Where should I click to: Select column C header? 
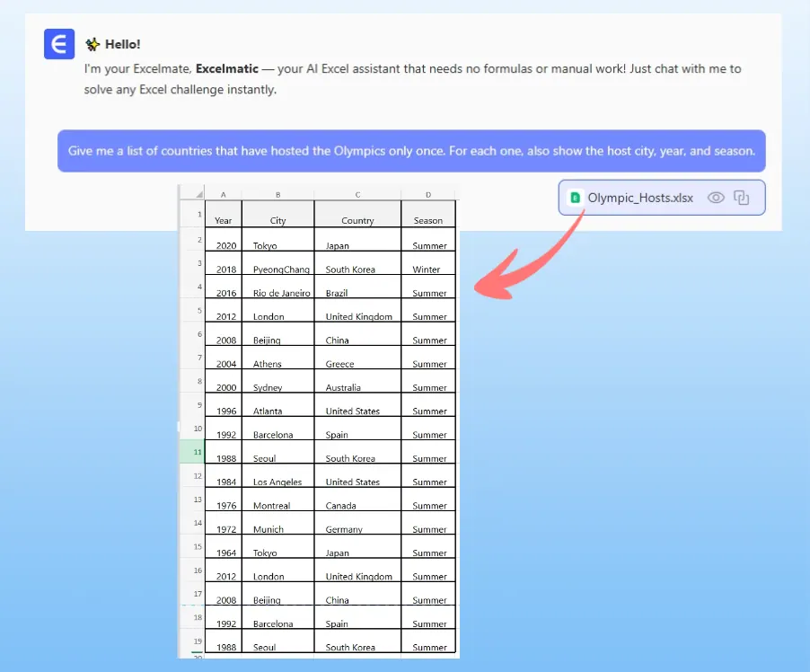357,193
